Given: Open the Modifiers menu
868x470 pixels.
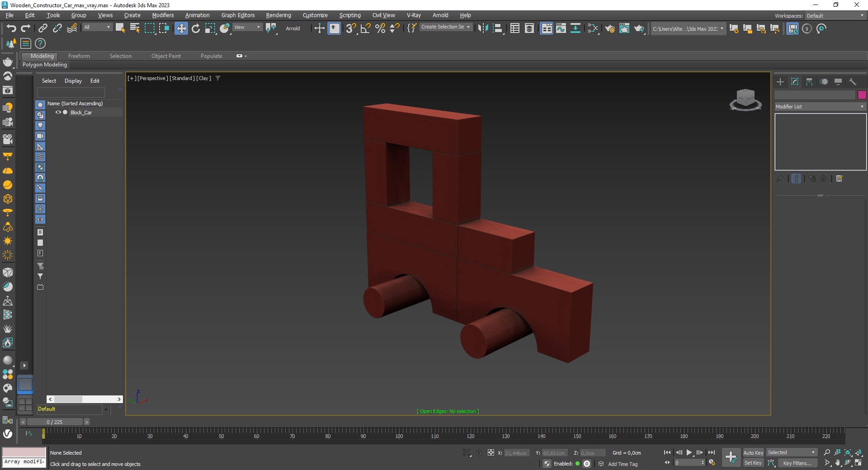Looking at the screenshot, I should (x=163, y=15).
